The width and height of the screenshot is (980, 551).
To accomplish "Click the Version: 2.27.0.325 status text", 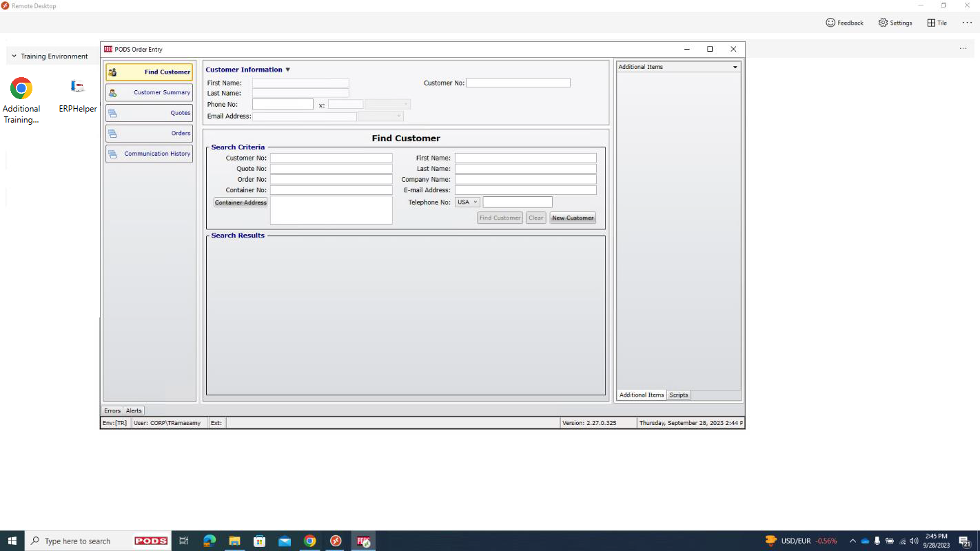I will (589, 423).
